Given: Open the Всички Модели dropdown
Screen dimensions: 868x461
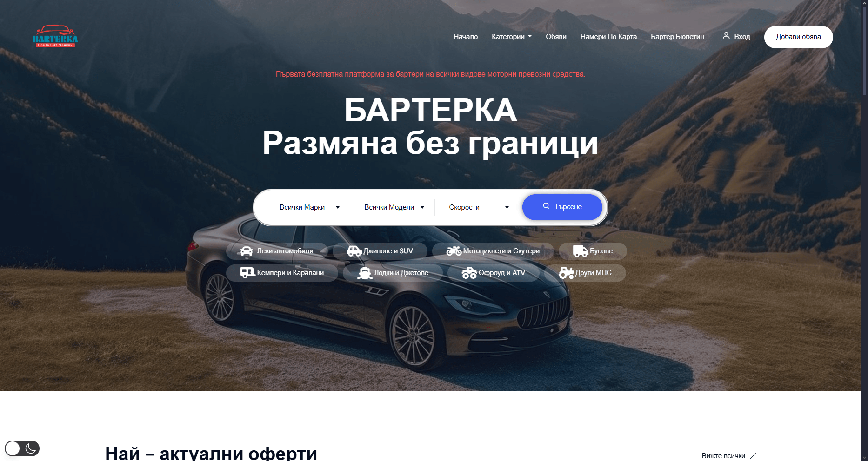Looking at the screenshot, I should [394, 207].
